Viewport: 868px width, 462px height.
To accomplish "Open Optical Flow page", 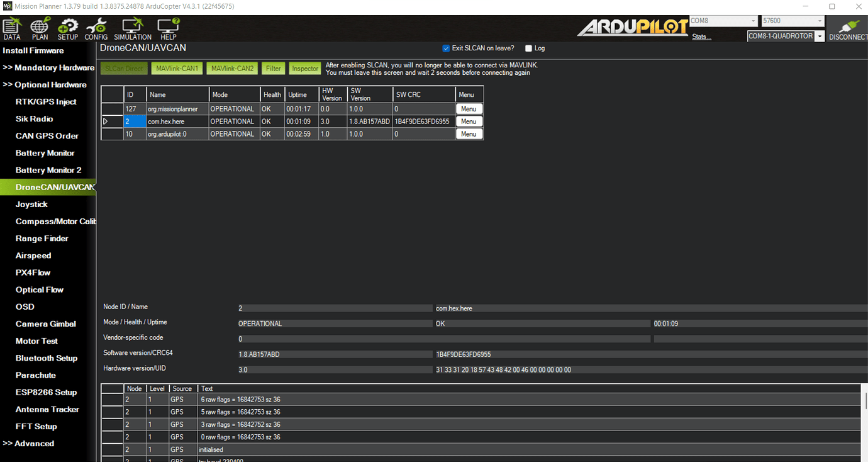I will (x=40, y=290).
